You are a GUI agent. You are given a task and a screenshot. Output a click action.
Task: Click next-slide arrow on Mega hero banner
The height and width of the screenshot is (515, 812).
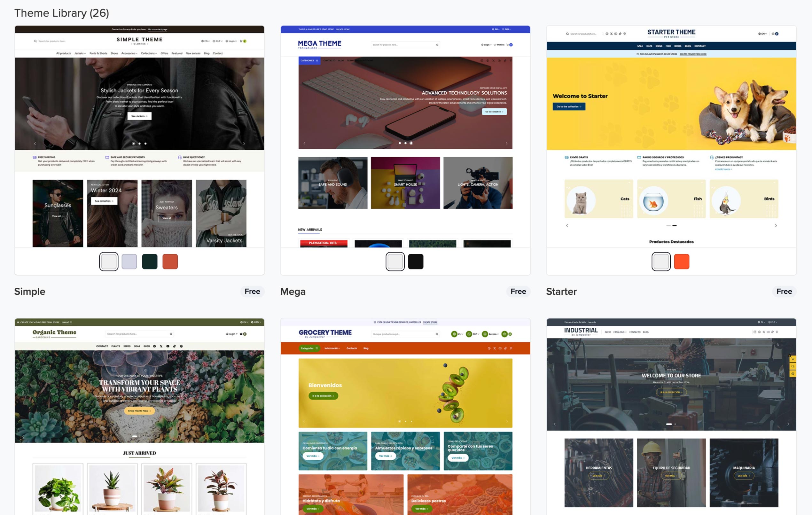pyautogui.click(x=506, y=143)
